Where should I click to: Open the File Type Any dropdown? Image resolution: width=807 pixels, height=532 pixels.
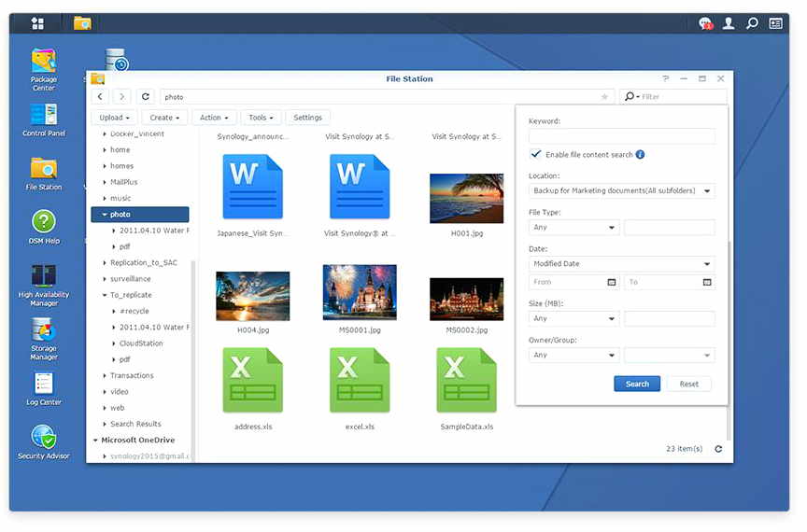[x=573, y=228]
